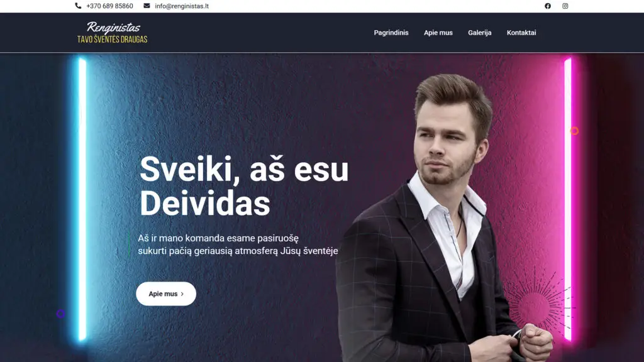Open the Pagrindinis menu item
644x362 pixels.
coord(391,33)
